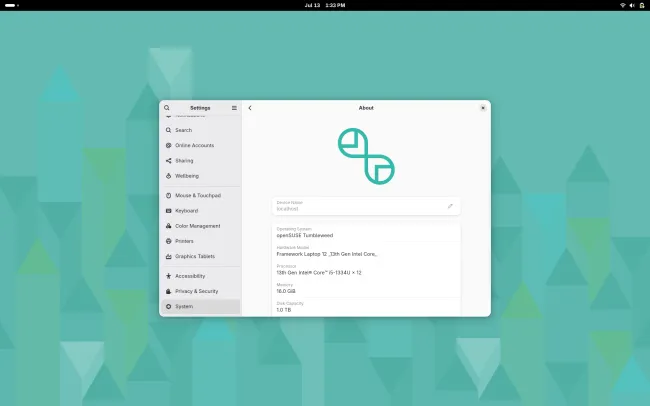
Task: Open Wellbeing settings
Action: point(201,176)
